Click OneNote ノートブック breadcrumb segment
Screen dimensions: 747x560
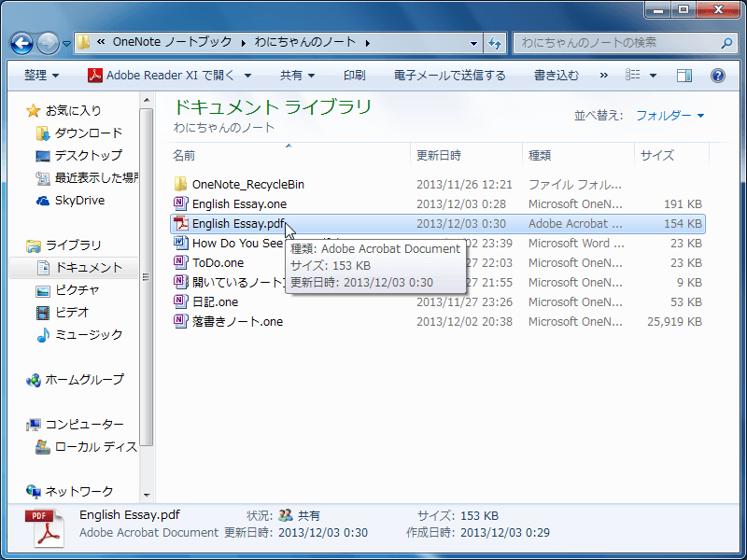pos(172,42)
